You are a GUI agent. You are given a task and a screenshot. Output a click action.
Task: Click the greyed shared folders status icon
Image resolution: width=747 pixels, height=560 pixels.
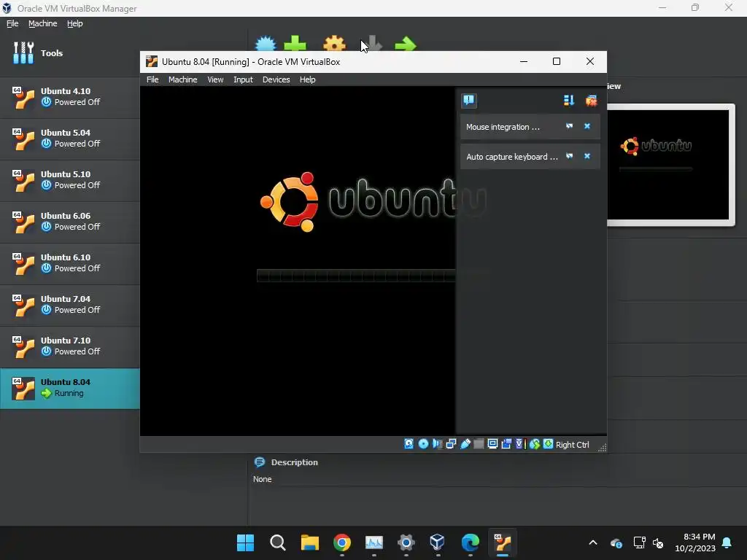click(479, 444)
